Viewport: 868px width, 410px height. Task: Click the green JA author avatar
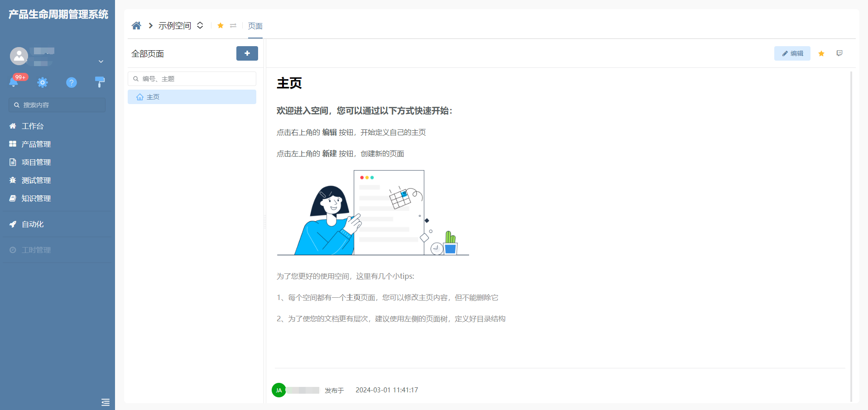pyautogui.click(x=278, y=390)
